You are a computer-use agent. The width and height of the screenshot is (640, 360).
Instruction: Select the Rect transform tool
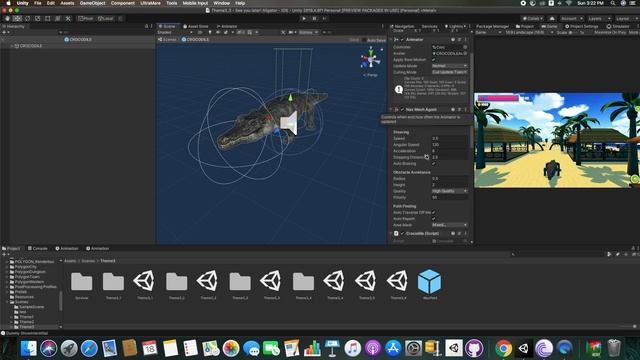pos(48,18)
